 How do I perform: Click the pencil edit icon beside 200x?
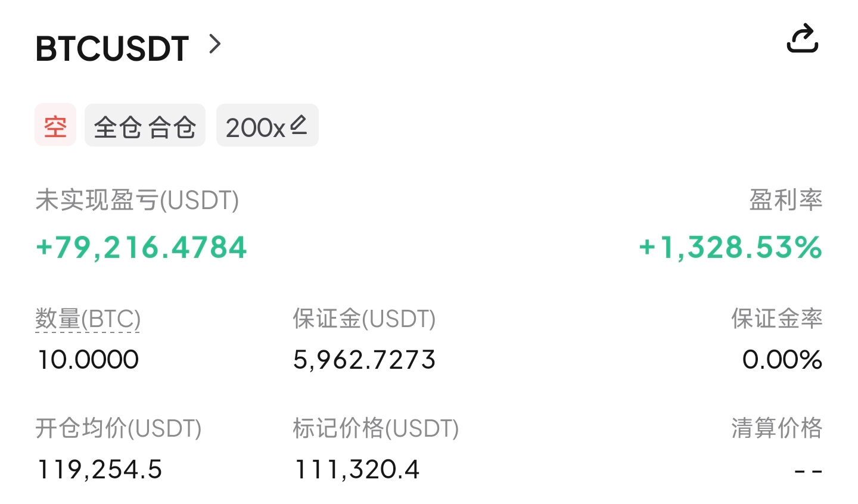point(299,125)
